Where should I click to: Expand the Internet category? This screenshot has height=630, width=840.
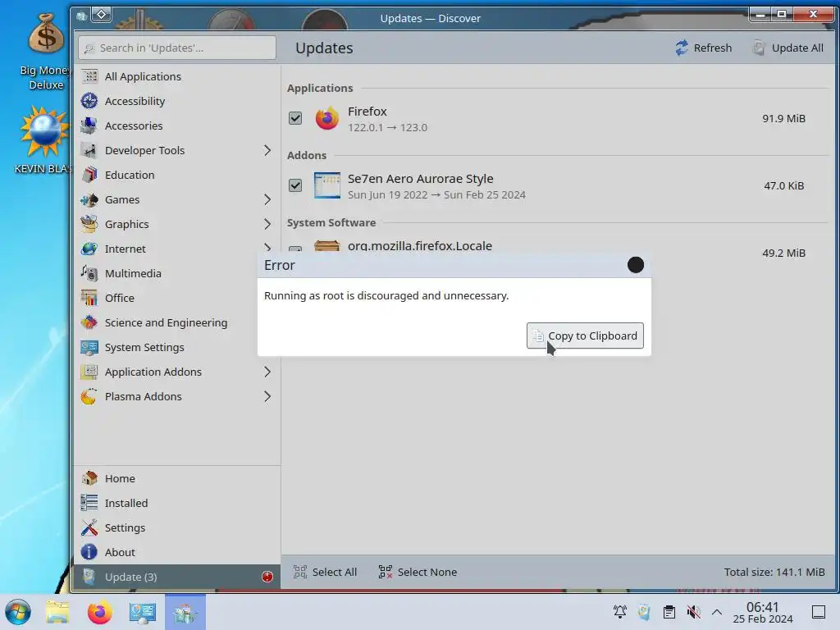tap(267, 248)
